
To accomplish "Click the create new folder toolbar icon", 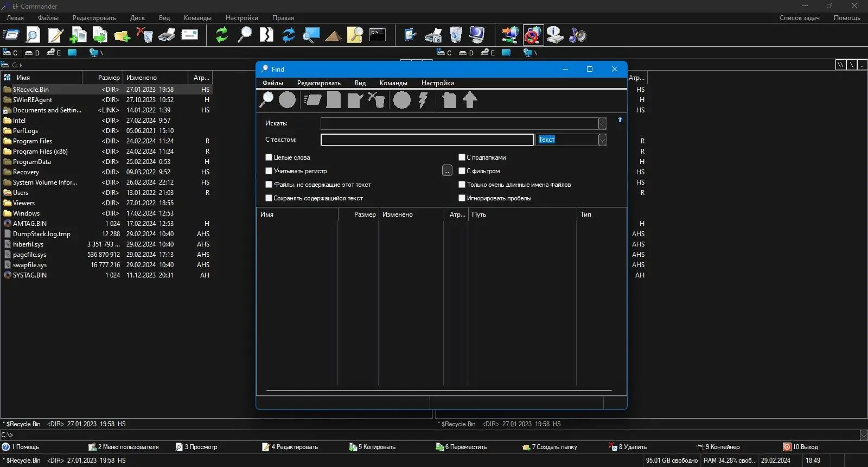I will (x=122, y=35).
